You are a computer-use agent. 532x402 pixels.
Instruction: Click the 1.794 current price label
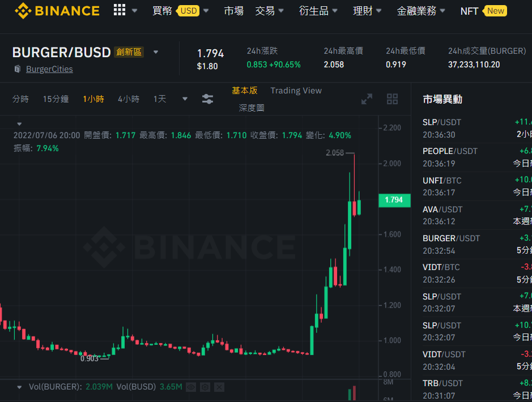click(x=394, y=200)
